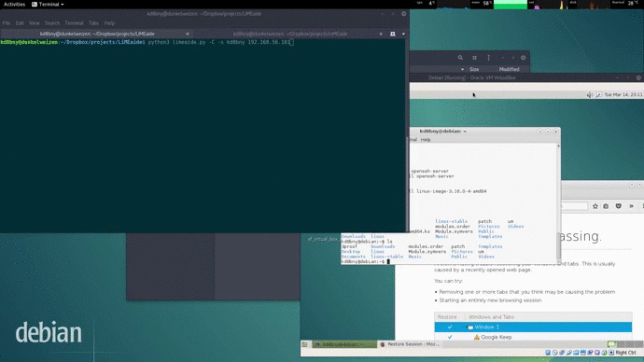Viewport: 644px width, 362px height.
Task: Click 'linux-image-3.16.0-4-amd64' text in VM terminal
Action: [x=452, y=191]
